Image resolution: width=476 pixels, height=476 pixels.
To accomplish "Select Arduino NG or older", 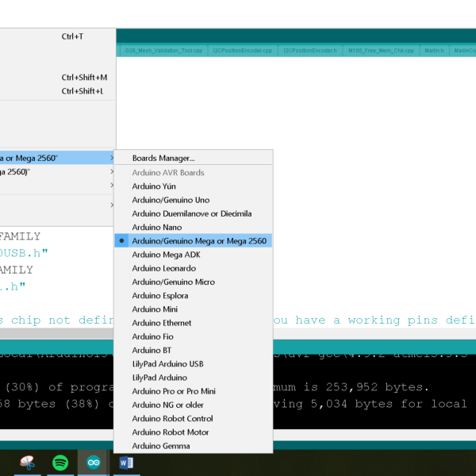I will tap(193, 405).
